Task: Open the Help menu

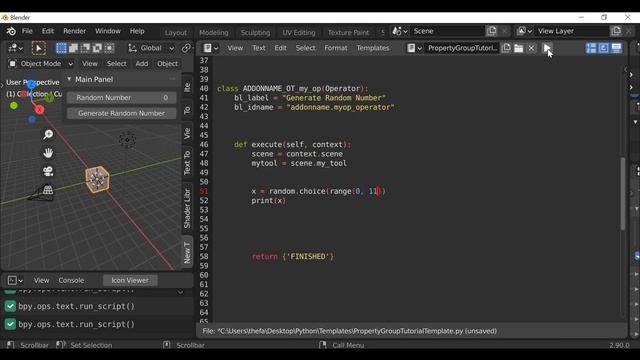Action: point(137,31)
